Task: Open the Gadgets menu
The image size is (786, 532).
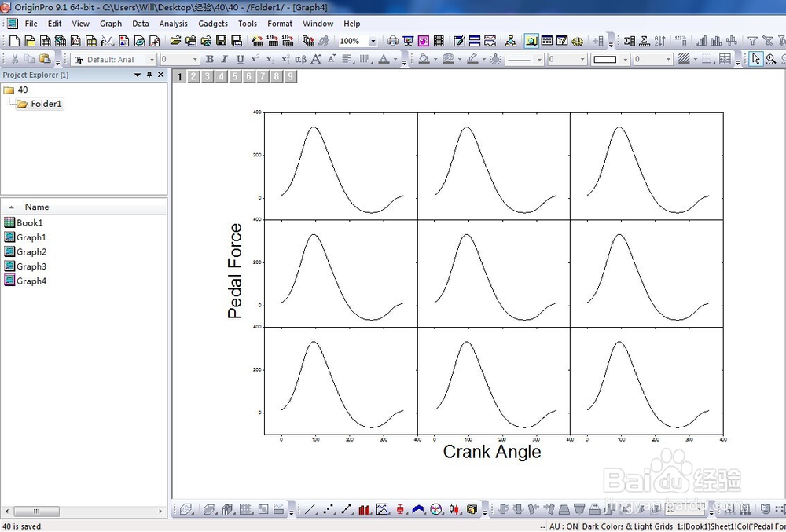Action: [x=213, y=24]
